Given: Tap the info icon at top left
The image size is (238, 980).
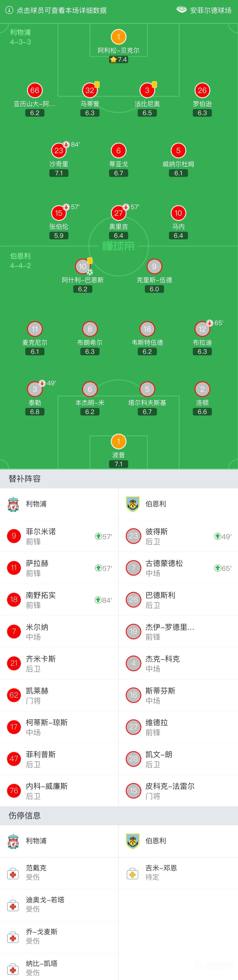Looking at the screenshot, I should click(9, 10).
